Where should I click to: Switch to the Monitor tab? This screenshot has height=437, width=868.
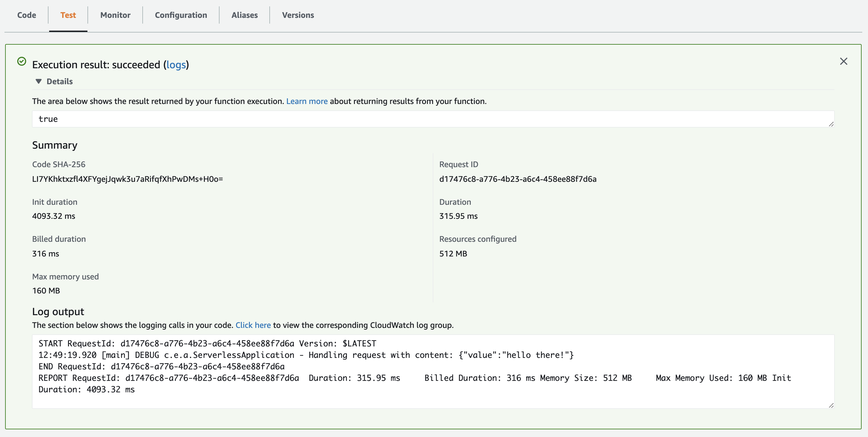click(x=115, y=15)
